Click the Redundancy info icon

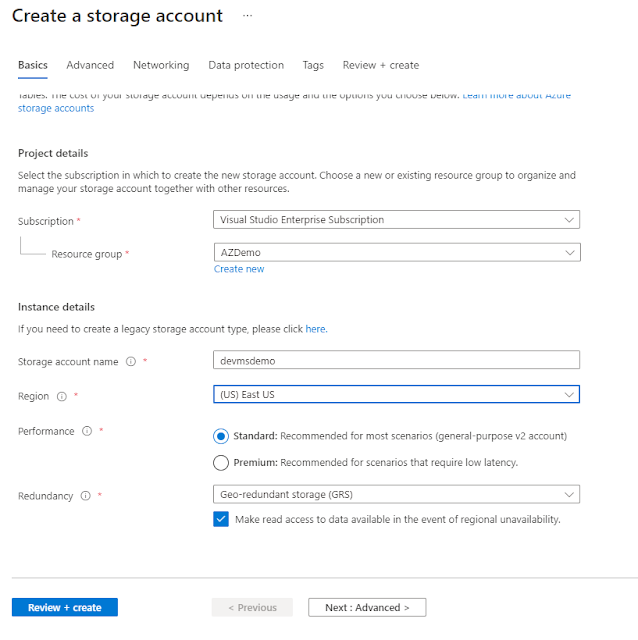coord(85,496)
